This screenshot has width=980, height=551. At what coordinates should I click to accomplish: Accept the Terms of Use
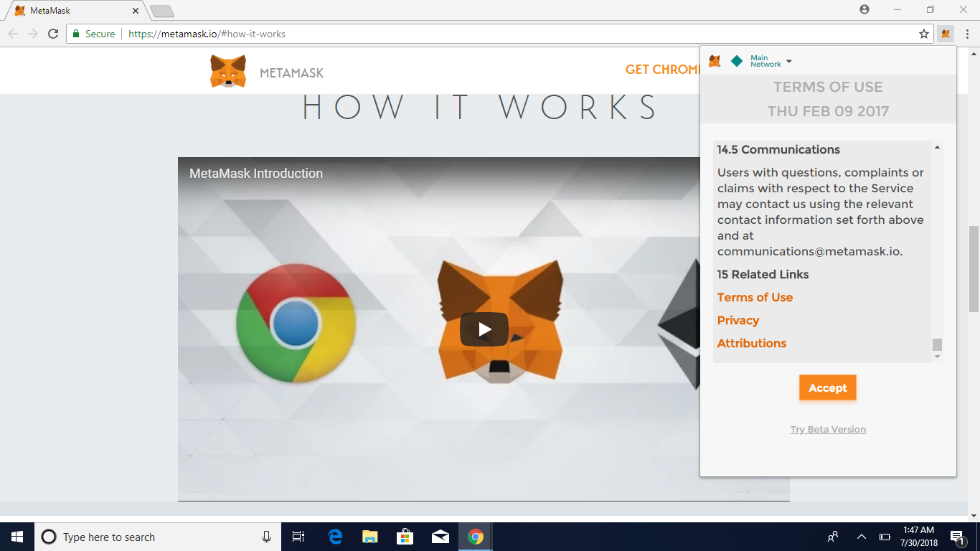(827, 387)
